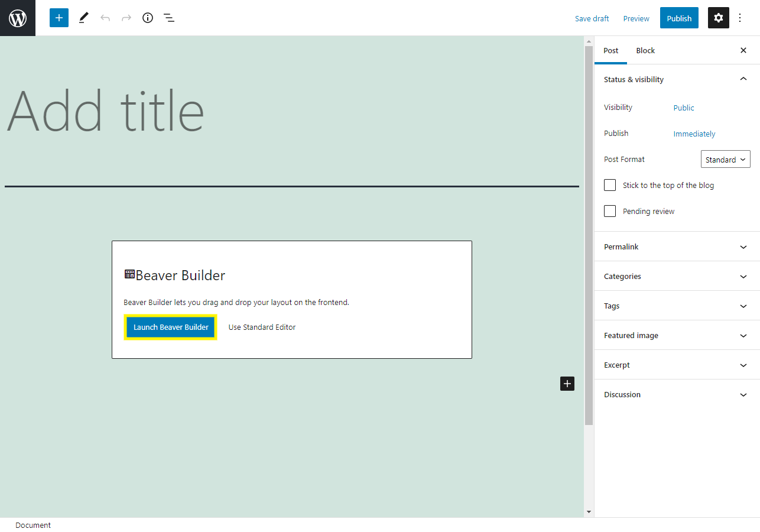Viewport: 760px width, 532px height.
Task: Select the Post tab in the sidebar
Action: 610,50
